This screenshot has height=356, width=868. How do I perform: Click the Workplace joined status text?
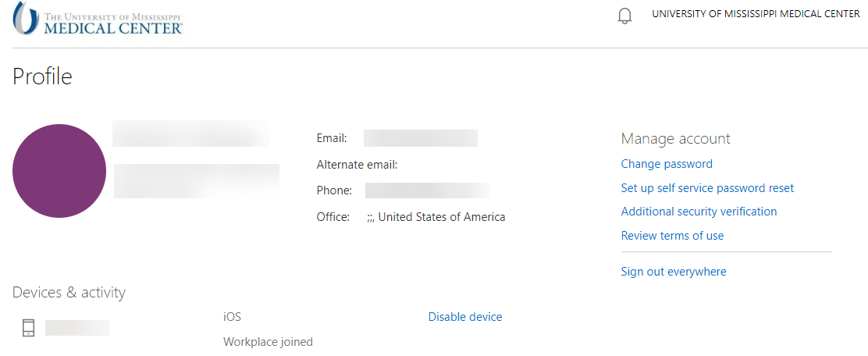click(268, 342)
